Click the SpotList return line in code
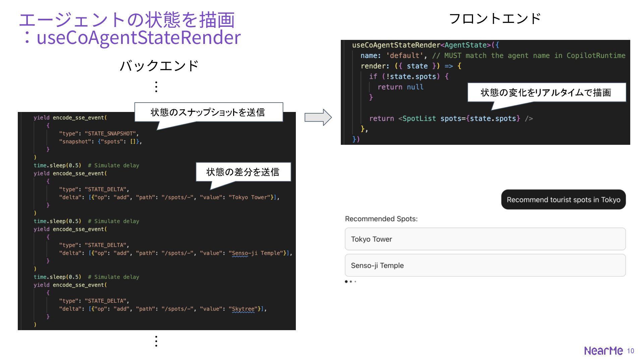Screen dimensions: 644x362 point(450,118)
